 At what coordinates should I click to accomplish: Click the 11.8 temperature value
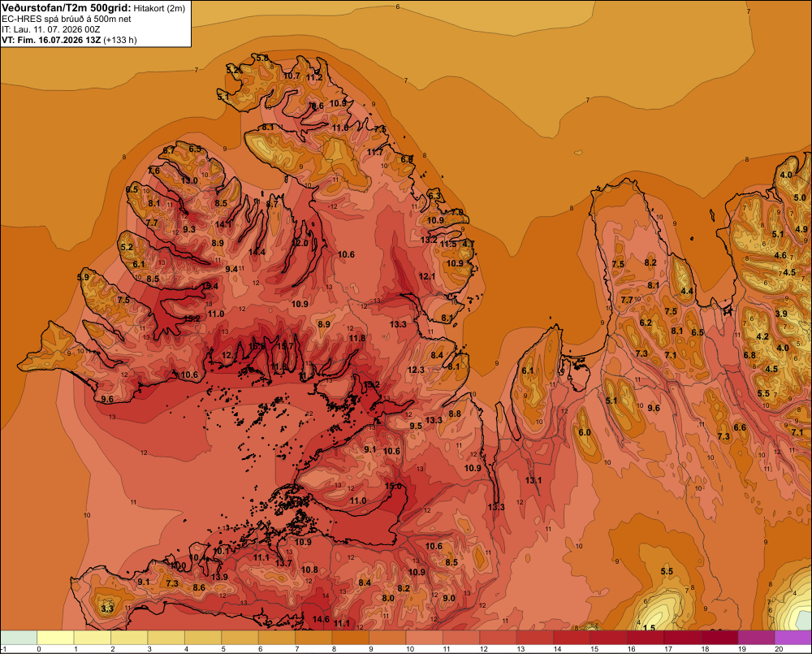point(356,338)
